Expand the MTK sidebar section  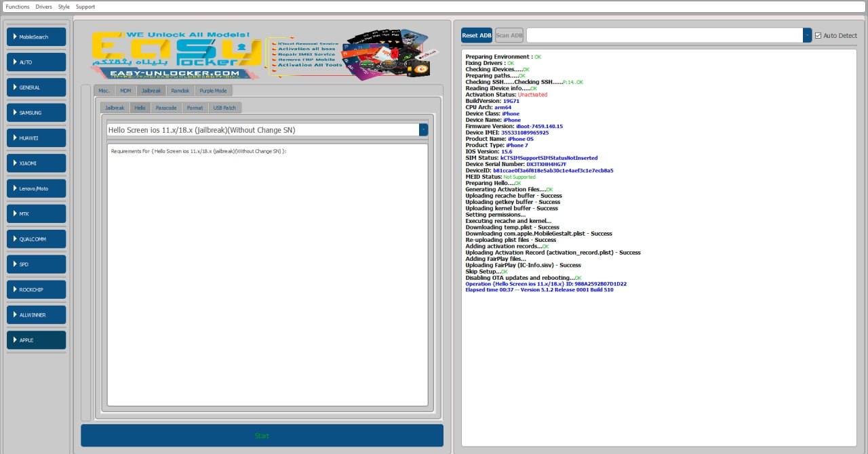(x=37, y=214)
